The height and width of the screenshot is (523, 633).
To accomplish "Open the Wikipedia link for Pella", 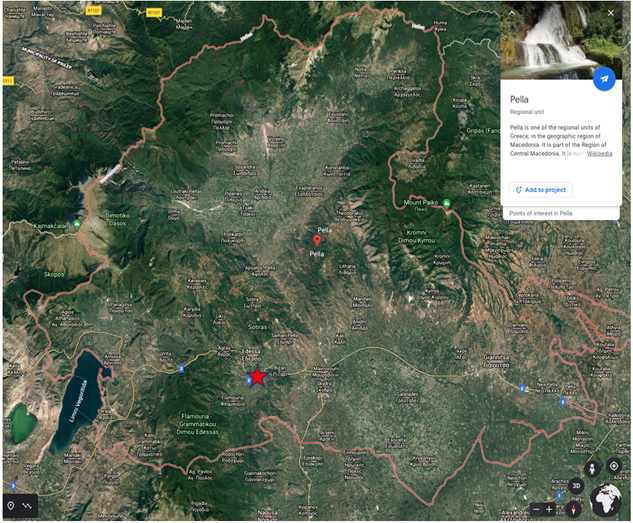I will coord(600,153).
